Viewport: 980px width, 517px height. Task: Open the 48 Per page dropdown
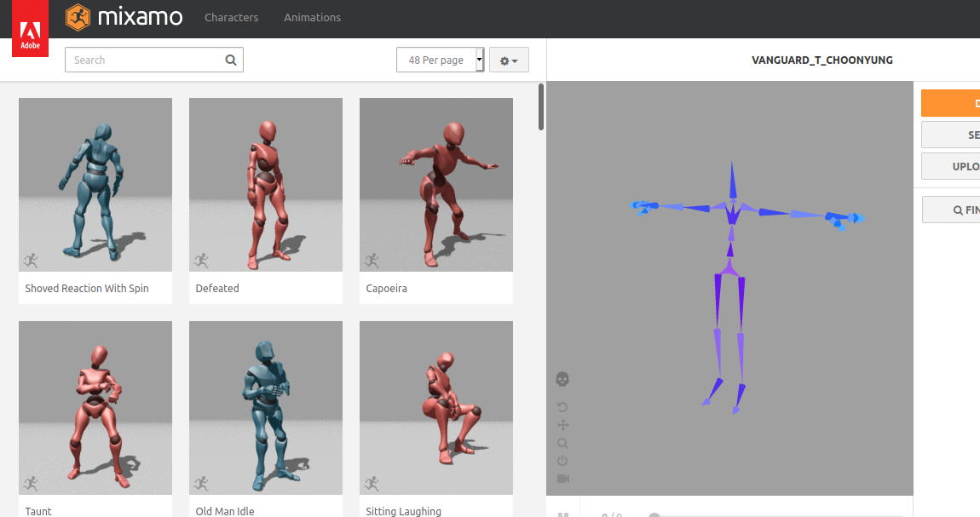click(435, 60)
